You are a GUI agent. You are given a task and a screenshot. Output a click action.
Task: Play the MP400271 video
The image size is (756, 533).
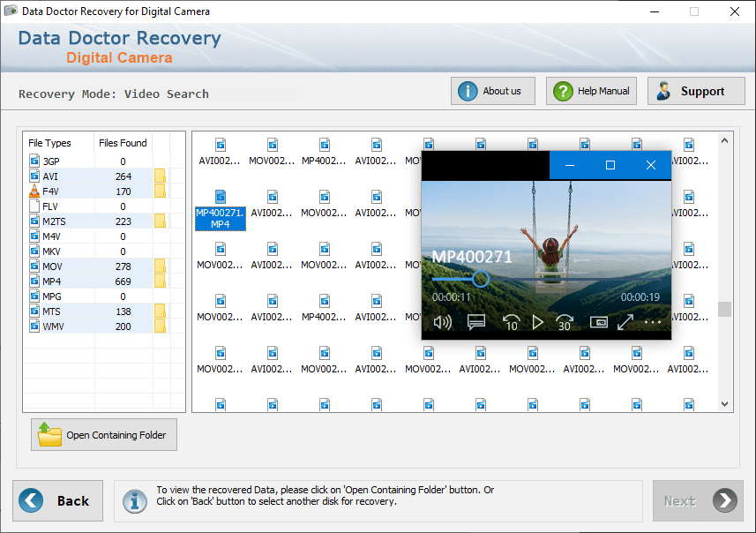click(x=537, y=322)
